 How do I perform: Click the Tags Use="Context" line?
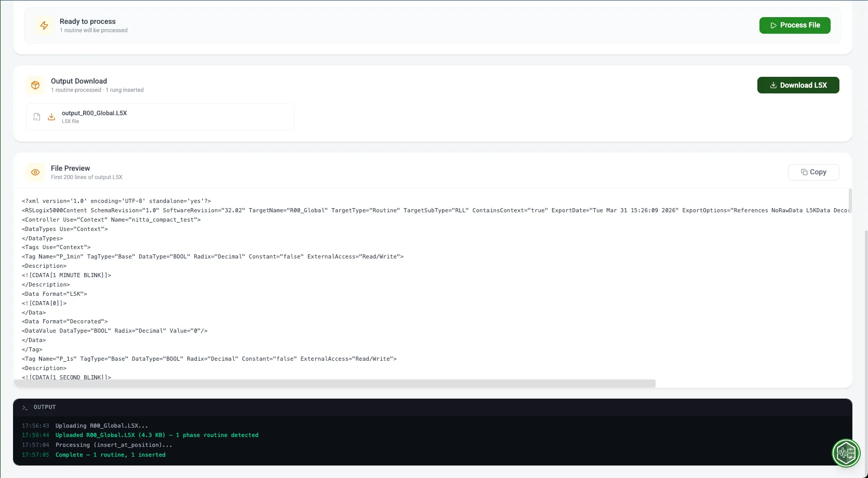tap(56, 247)
